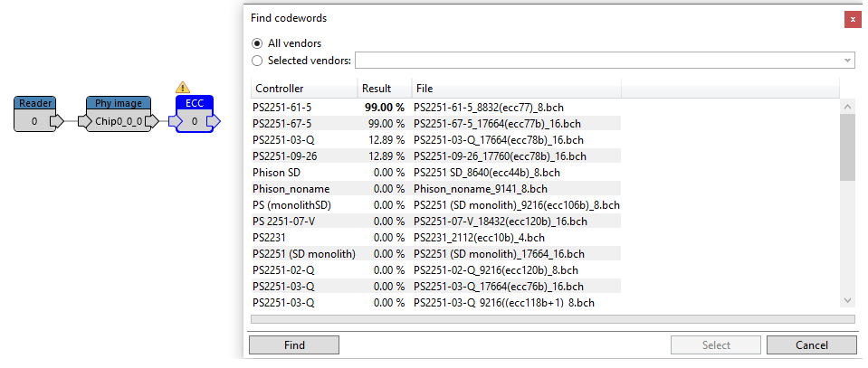This screenshot has width=868, height=368.
Task: Click the scrollbar down arrow in list
Action: point(847,300)
